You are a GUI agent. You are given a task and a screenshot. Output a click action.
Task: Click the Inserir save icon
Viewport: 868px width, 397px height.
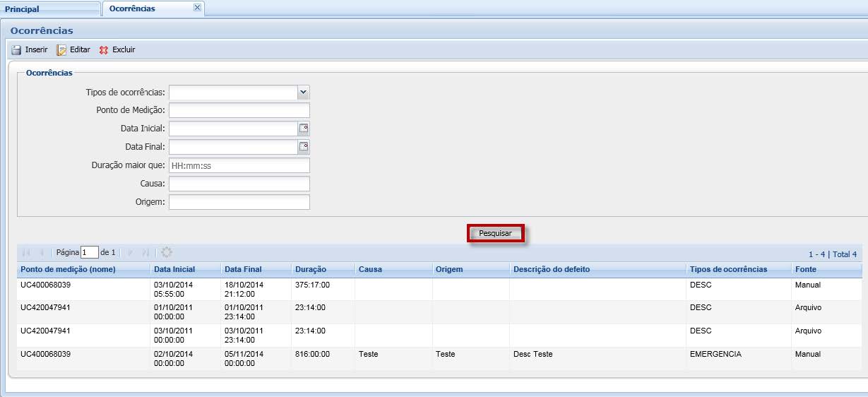16,50
